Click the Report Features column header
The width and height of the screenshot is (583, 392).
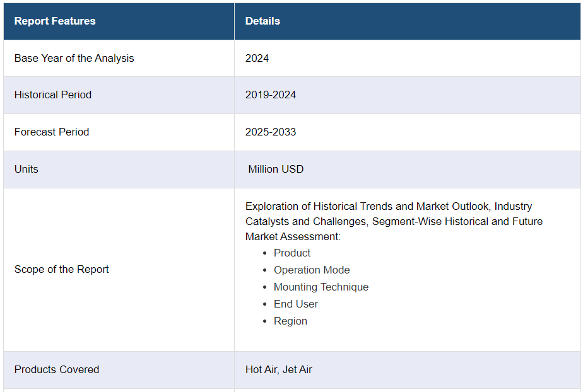point(55,21)
